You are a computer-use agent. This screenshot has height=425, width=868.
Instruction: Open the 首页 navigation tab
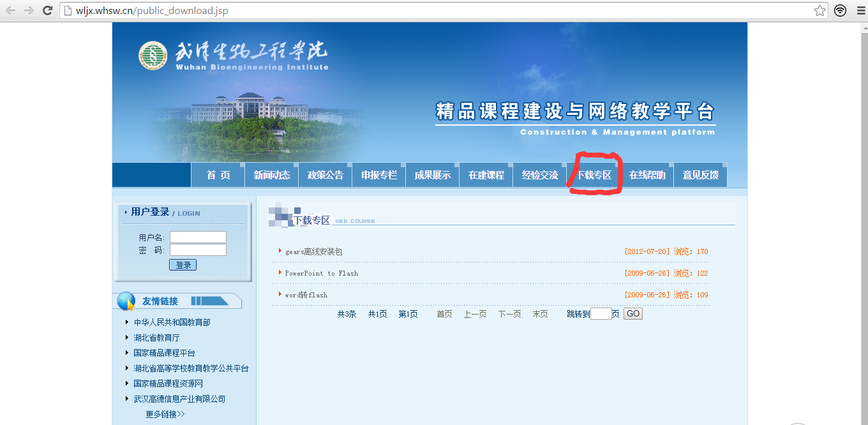[x=218, y=175]
